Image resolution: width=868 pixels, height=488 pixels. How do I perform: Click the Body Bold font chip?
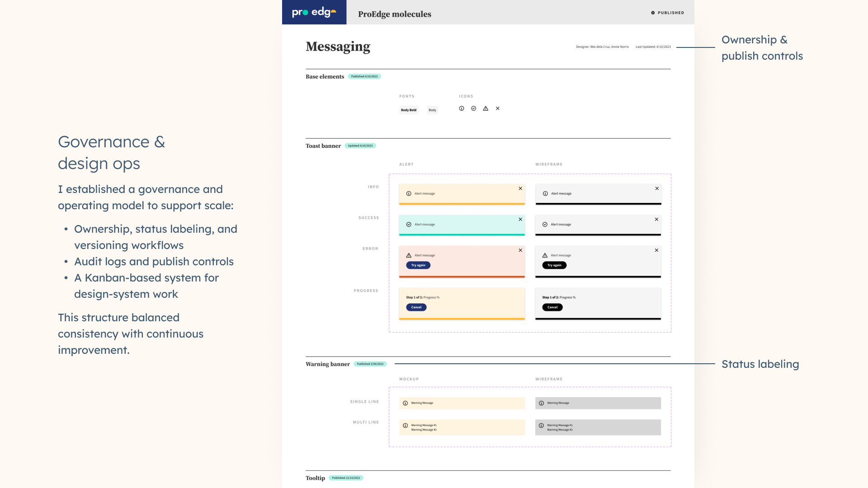408,110
